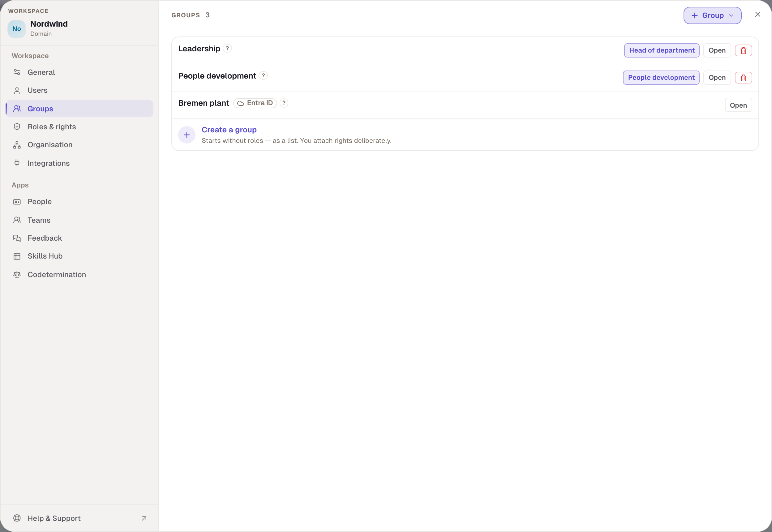Click the Nordwind workspace name
772x532 pixels.
[x=49, y=24]
